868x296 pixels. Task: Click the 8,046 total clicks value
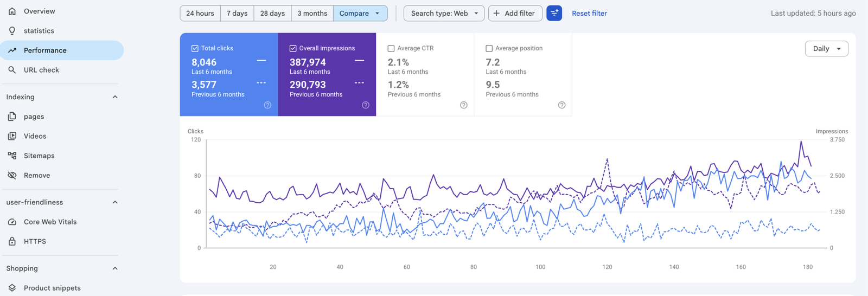[204, 62]
